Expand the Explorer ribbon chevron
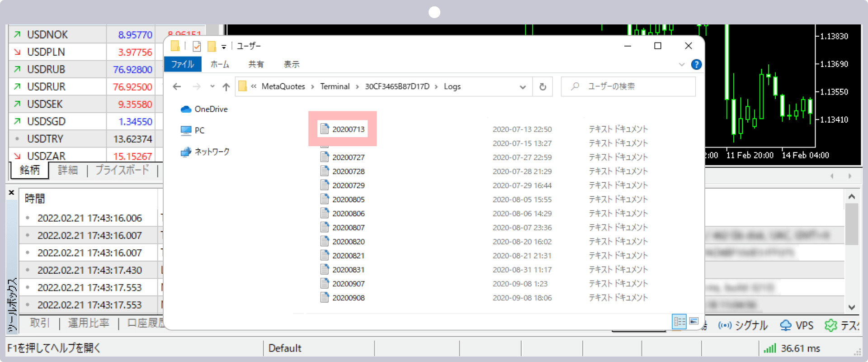The image size is (868, 362). click(x=682, y=65)
